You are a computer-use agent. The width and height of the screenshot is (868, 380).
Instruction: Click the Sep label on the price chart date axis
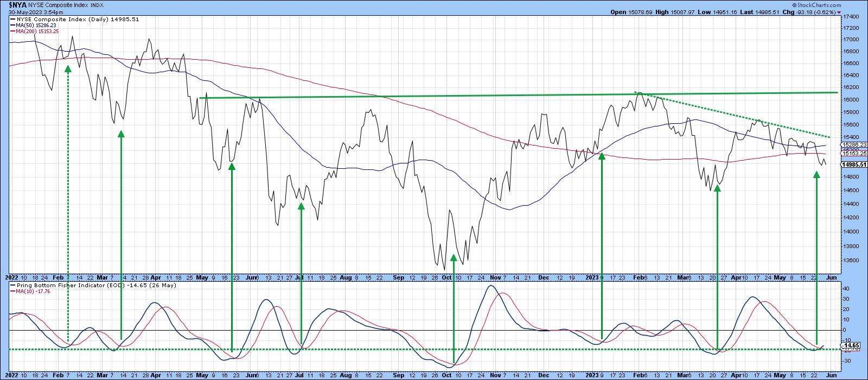point(399,277)
